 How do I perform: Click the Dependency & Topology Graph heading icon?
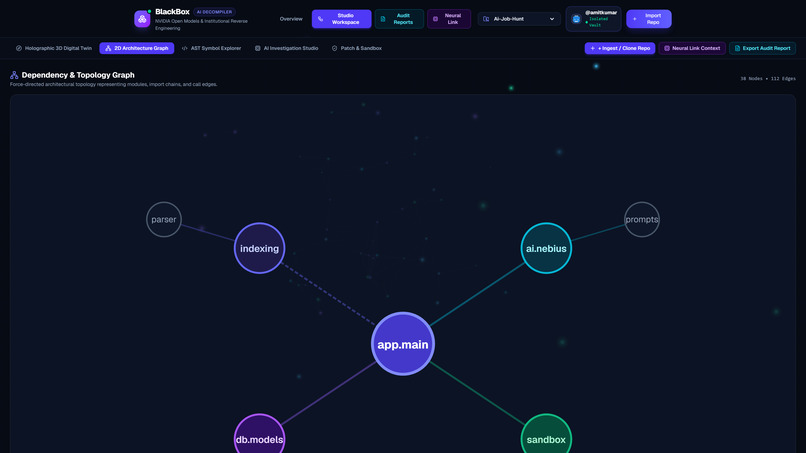[x=14, y=75]
